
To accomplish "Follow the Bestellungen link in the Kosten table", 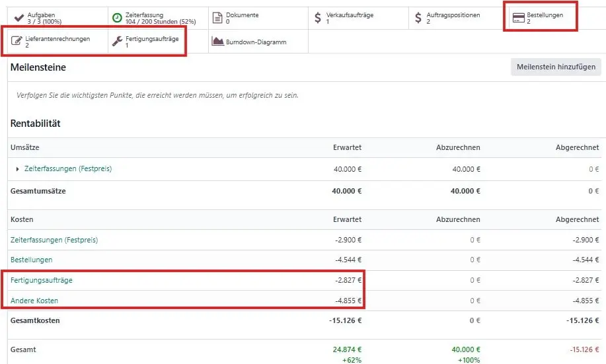I will (31, 260).
